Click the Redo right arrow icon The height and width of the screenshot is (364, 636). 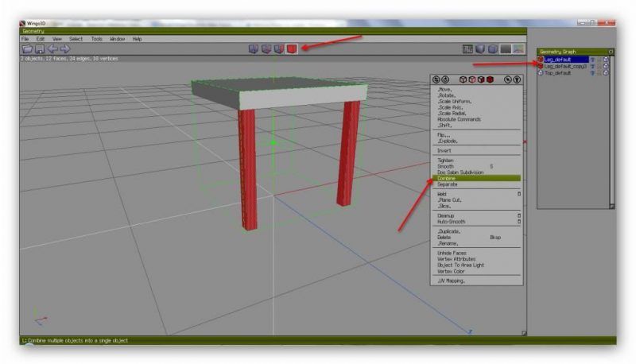[64, 49]
